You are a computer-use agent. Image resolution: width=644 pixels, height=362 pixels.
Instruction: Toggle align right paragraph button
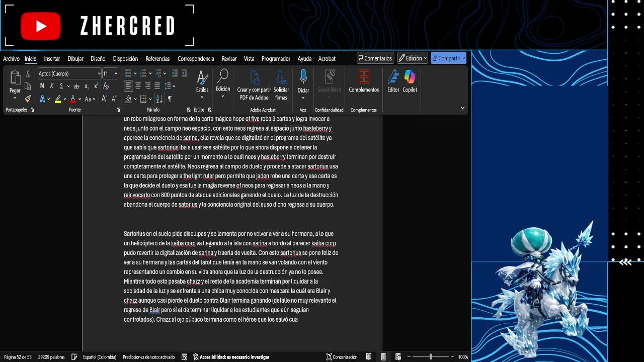click(147, 86)
